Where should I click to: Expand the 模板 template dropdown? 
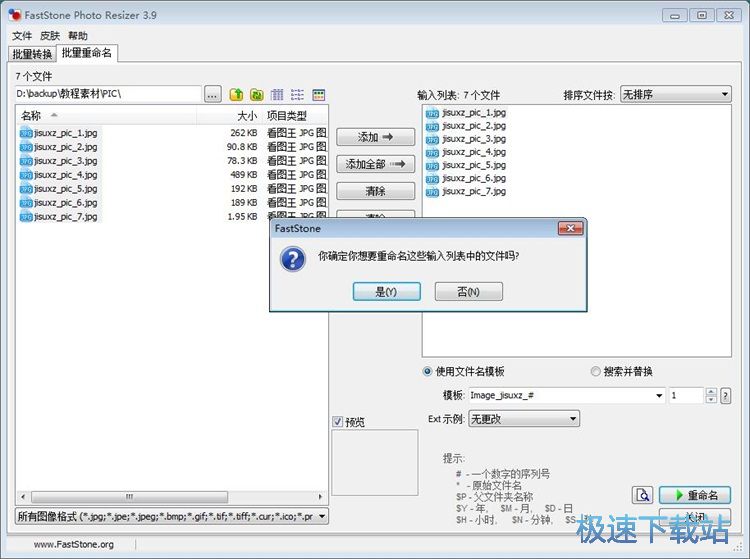[659, 395]
